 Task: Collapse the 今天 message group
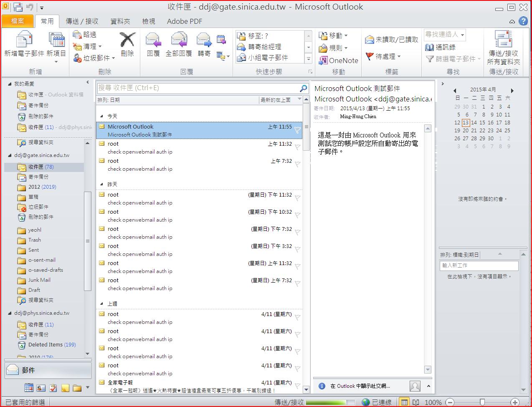[102, 116]
